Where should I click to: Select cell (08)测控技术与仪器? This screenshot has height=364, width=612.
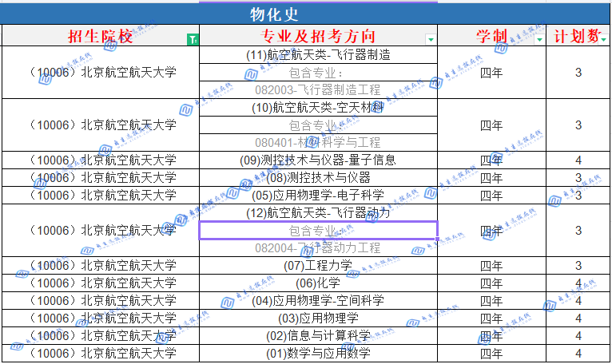coord(318,177)
